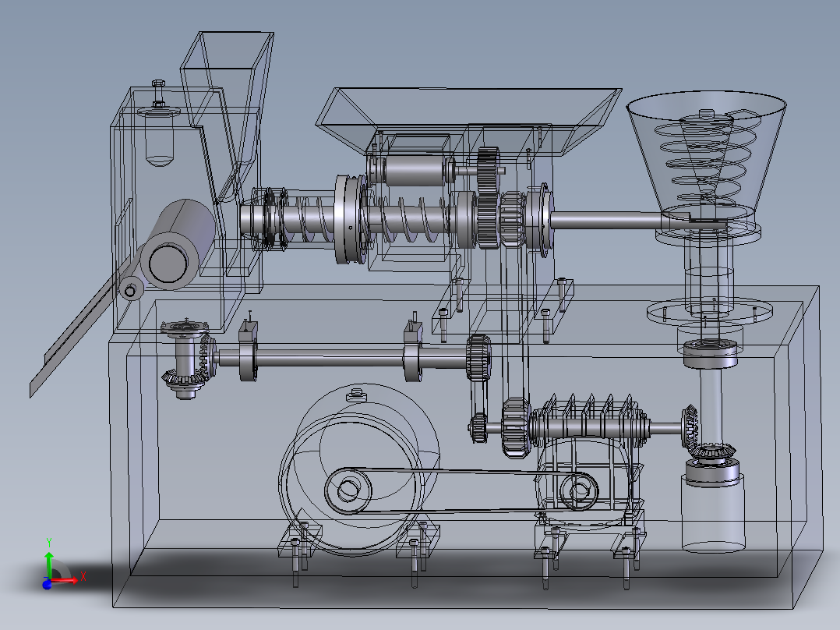Select the tube beneath conical hopper
This screenshot has width=840, height=630.
point(710,274)
